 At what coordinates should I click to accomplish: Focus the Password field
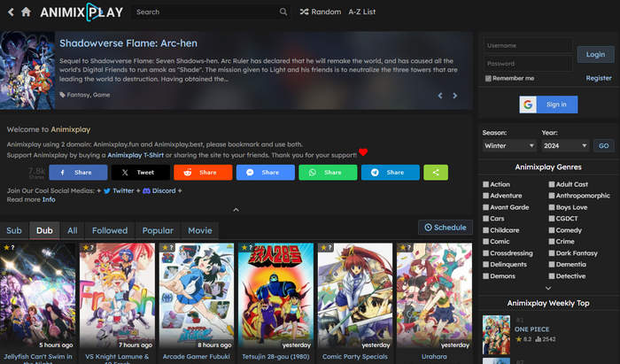pos(528,63)
